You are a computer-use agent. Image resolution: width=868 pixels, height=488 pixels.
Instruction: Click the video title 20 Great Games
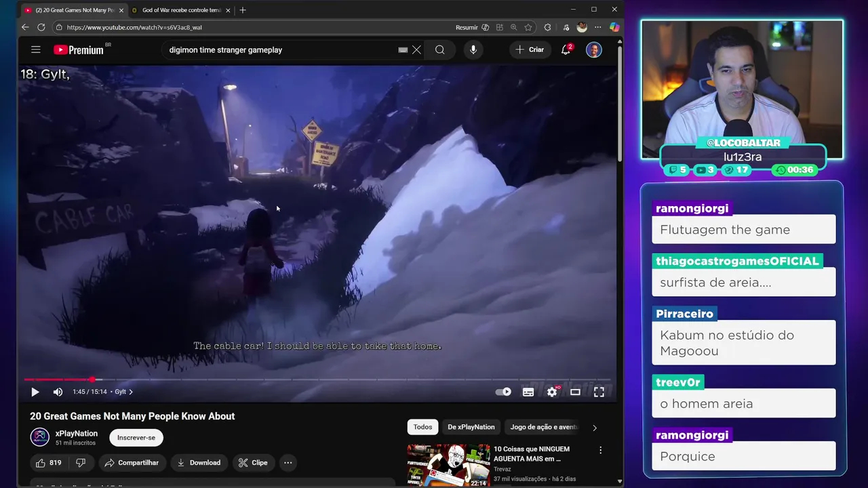pos(132,416)
